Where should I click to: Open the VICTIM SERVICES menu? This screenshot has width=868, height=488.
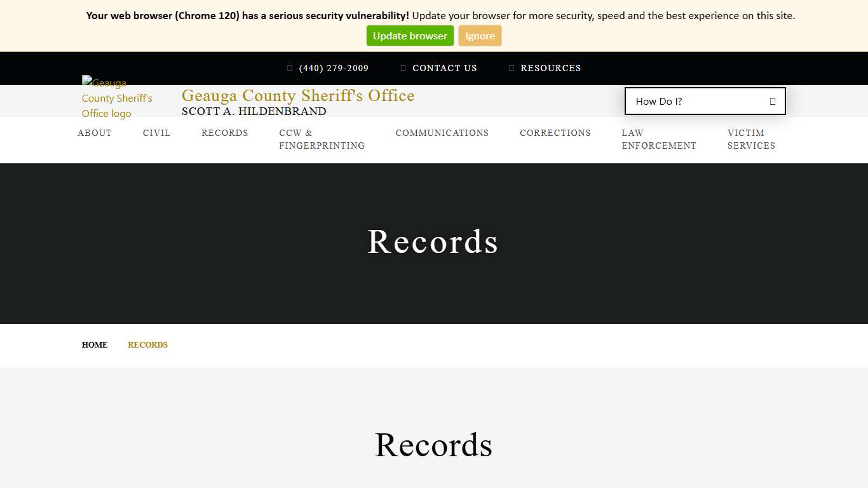click(x=751, y=139)
